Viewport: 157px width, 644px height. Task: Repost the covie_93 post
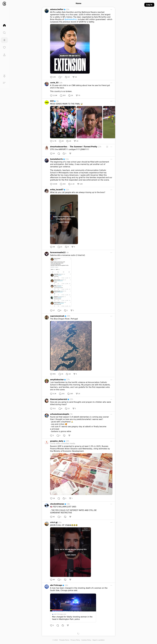pos(69,95)
